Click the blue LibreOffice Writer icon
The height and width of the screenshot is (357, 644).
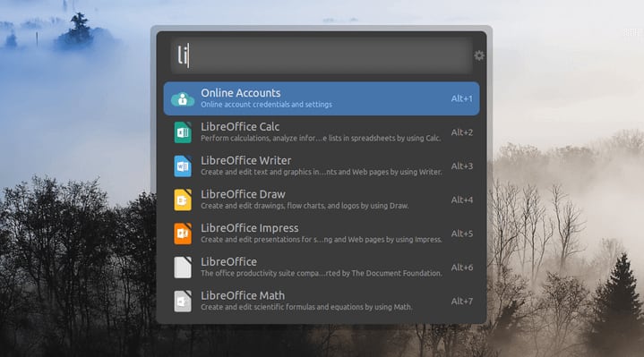pyautogui.click(x=183, y=166)
